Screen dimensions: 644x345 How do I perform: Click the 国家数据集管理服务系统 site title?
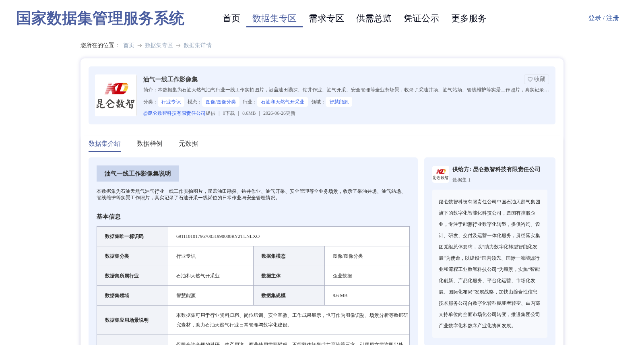(100, 19)
